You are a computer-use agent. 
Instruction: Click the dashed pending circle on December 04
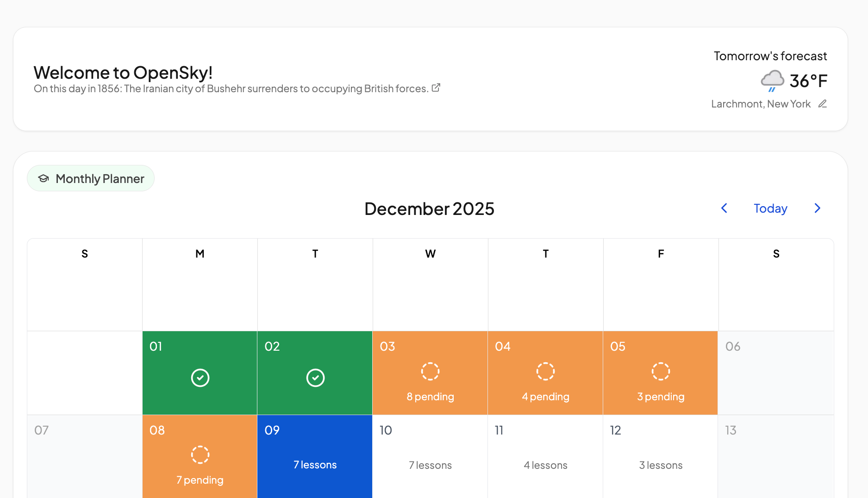tap(545, 372)
